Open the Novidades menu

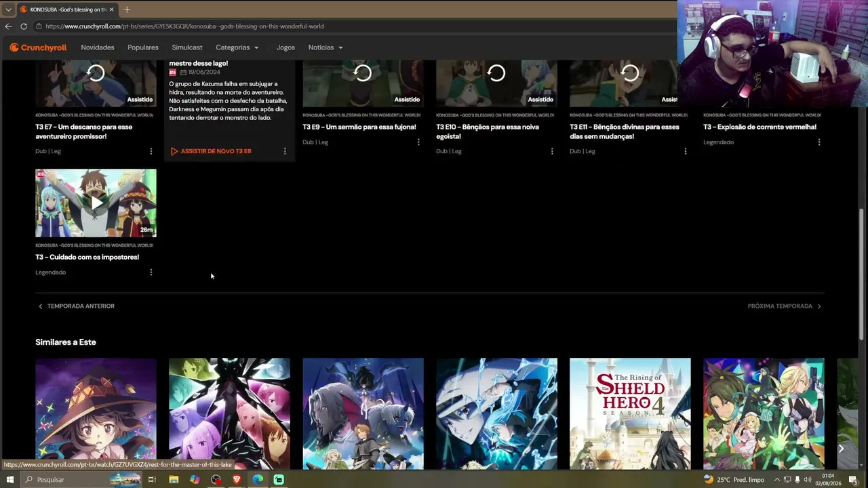coord(98,47)
